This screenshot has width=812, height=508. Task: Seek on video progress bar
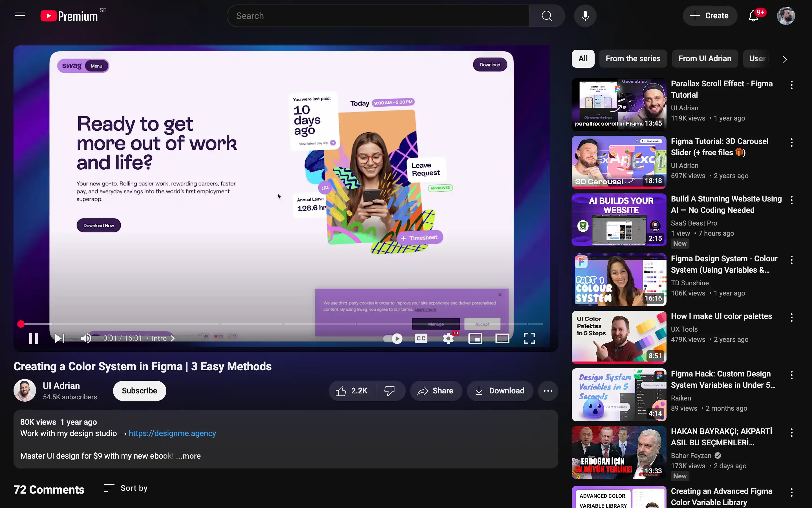pyautogui.click(x=282, y=324)
